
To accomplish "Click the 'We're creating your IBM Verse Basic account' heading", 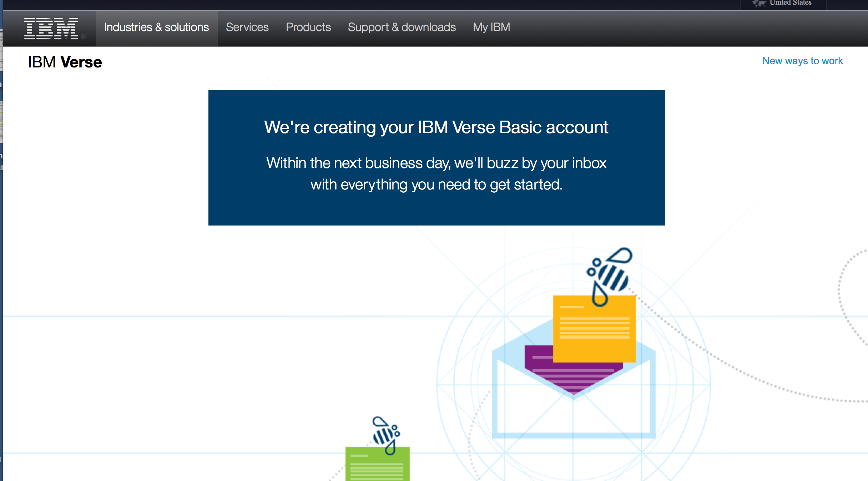I will tap(436, 127).
